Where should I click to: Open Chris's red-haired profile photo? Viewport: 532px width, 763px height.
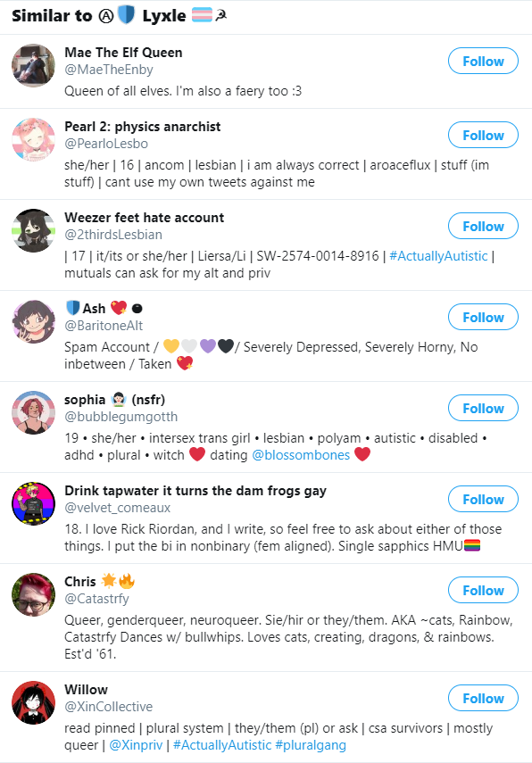coord(34,594)
